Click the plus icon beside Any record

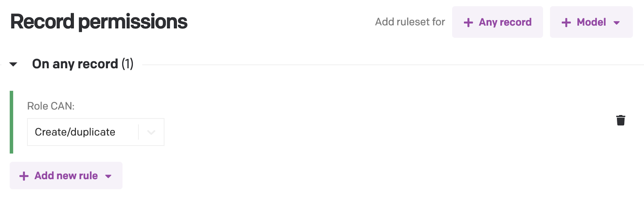[x=468, y=23]
